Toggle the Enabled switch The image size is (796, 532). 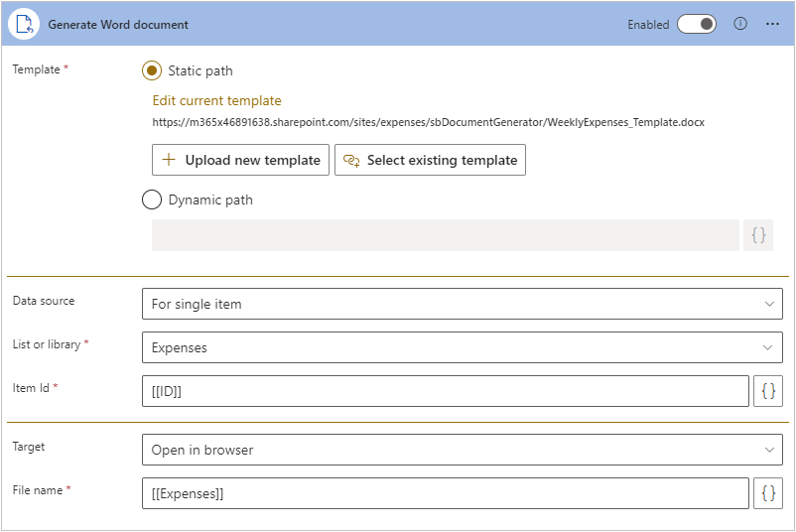pyautogui.click(x=697, y=24)
